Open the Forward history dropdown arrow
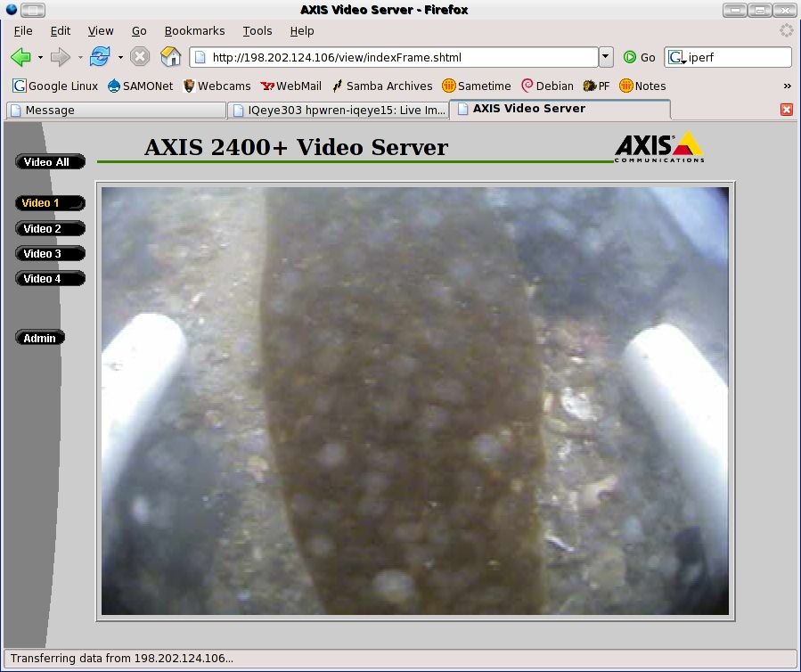 [x=80, y=57]
